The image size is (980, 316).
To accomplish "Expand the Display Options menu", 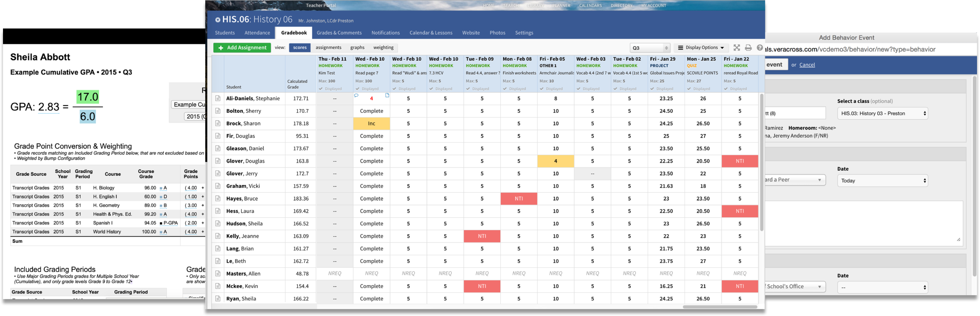I will [701, 48].
